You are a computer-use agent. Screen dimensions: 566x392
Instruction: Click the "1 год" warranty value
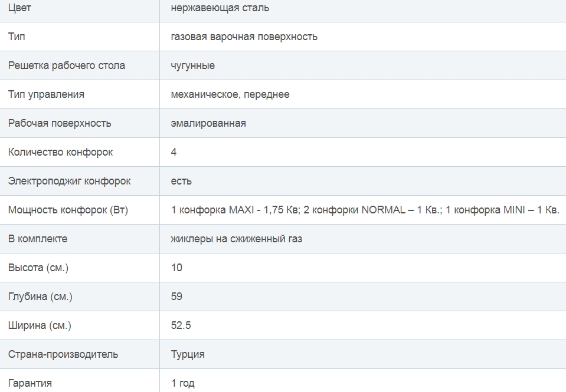(183, 383)
